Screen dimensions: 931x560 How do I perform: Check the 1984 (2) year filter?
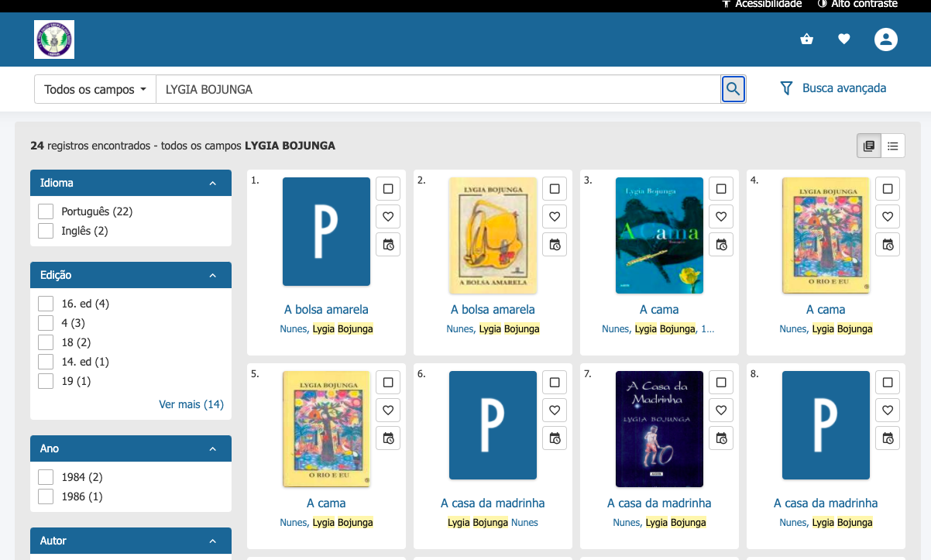click(x=46, y=477)
